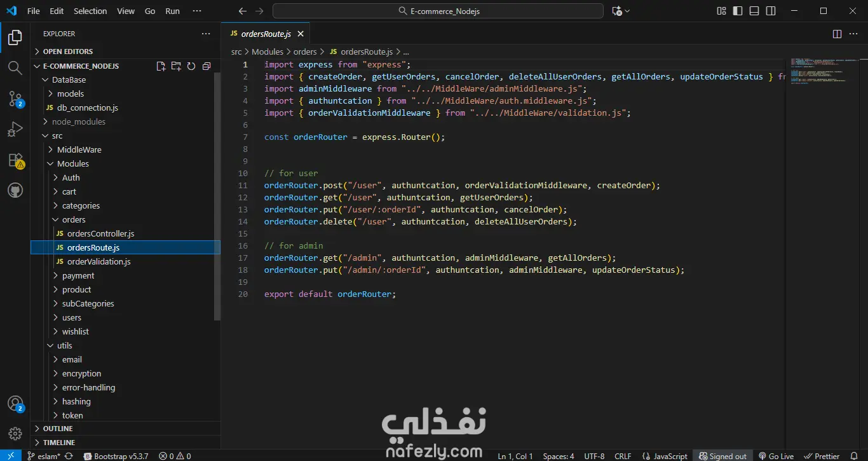Open GitHub icon in activity bar
The image size is (868, 461).
coord(15,191)
